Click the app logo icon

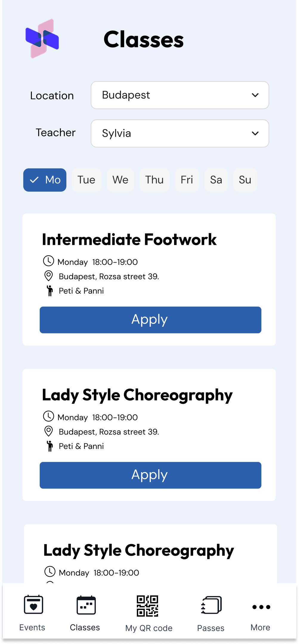click(x=42, y=39)
